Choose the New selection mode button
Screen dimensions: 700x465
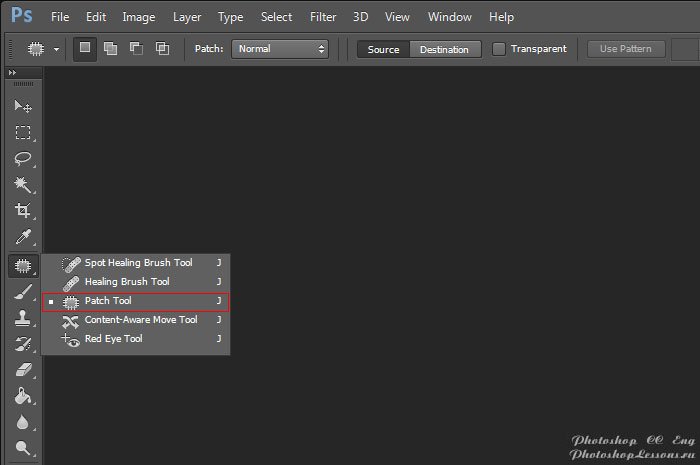pyautogui.click(x=85, y=49)
